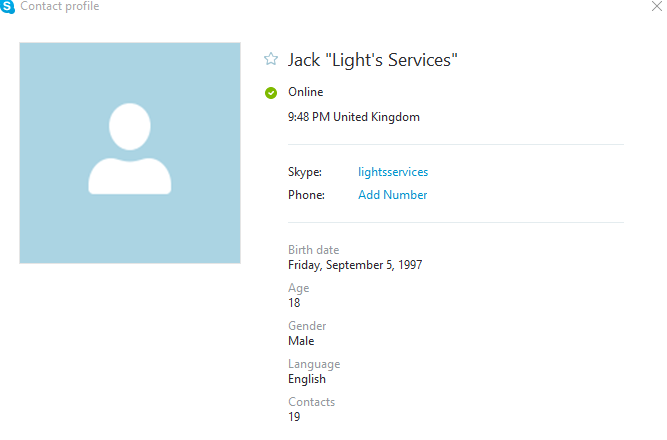Click the Skype logo in title bar

pyautogui.click(x=8, y=7)
